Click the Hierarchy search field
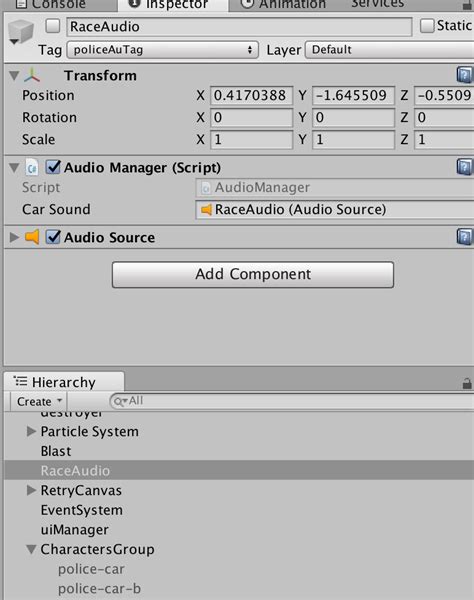The image size is (474, 600). pos(292,401)
